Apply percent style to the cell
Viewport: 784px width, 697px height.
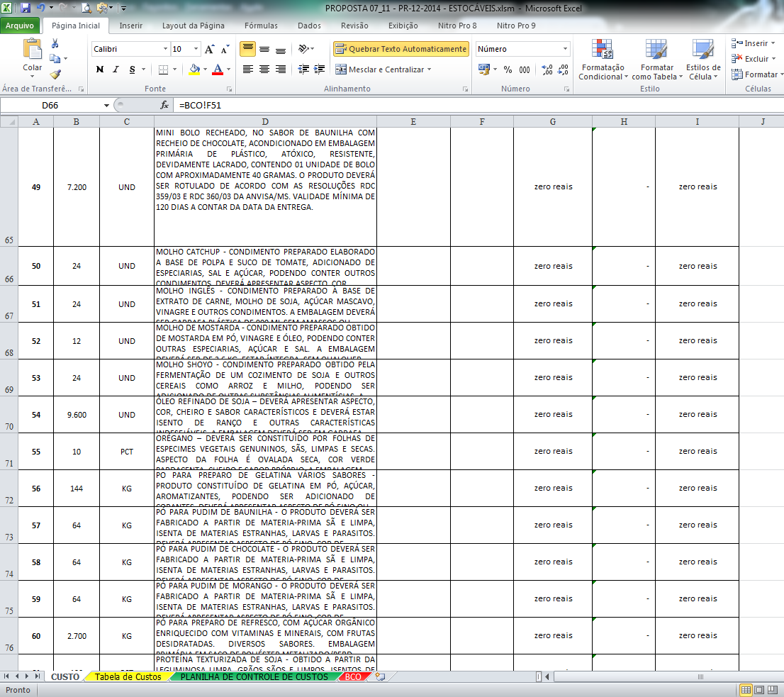(508, 69)
